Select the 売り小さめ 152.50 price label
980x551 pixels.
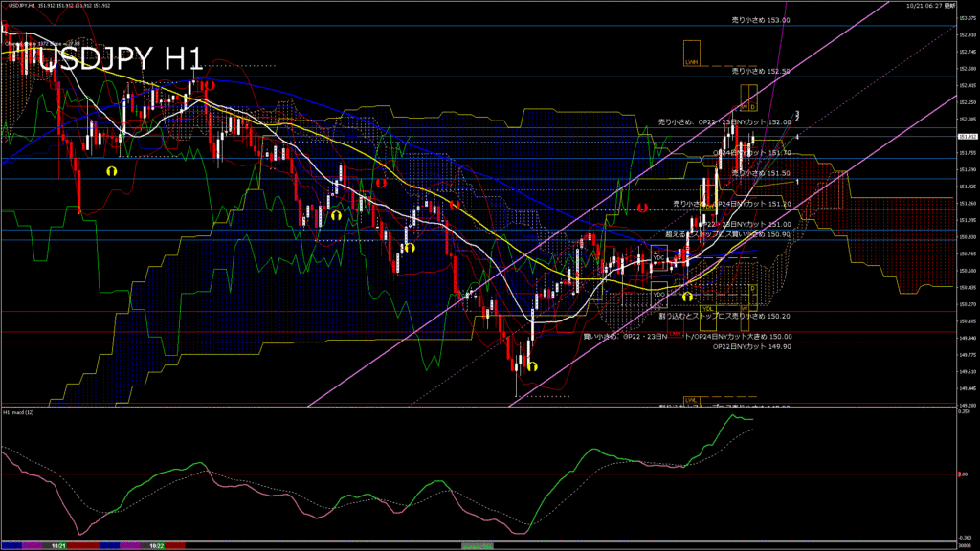(760, 71)
